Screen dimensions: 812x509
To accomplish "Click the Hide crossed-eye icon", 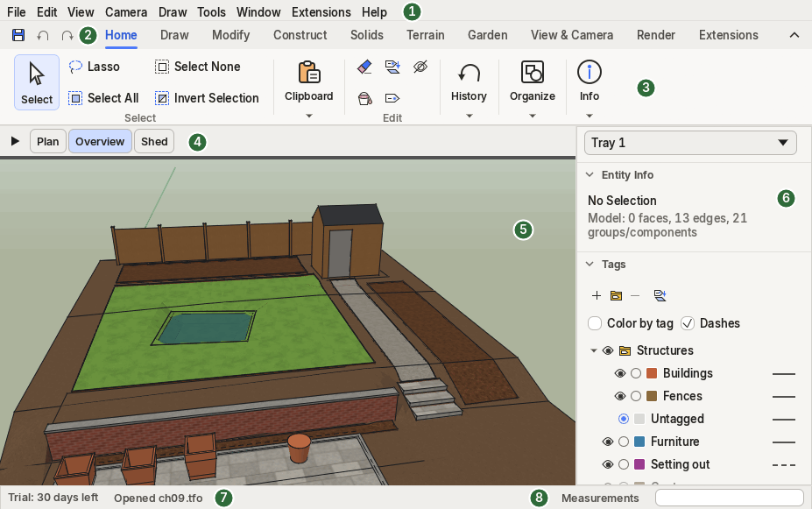I will coord(420,67).
